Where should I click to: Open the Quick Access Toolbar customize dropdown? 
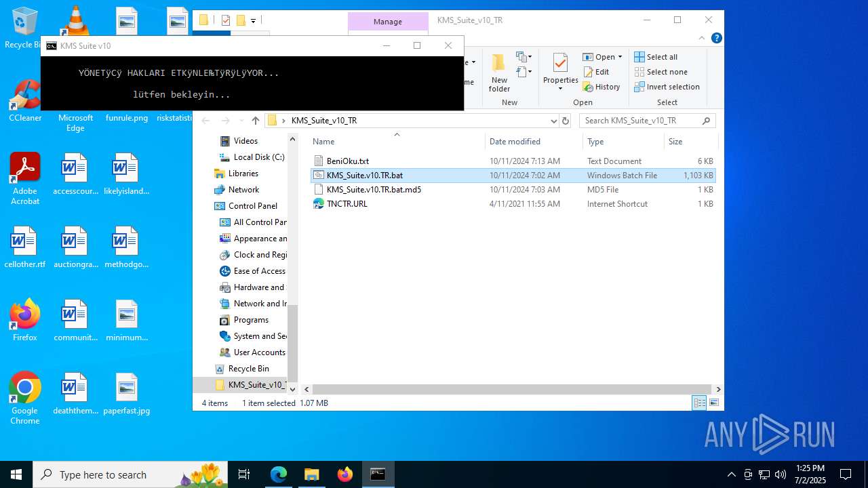[253, 20]
